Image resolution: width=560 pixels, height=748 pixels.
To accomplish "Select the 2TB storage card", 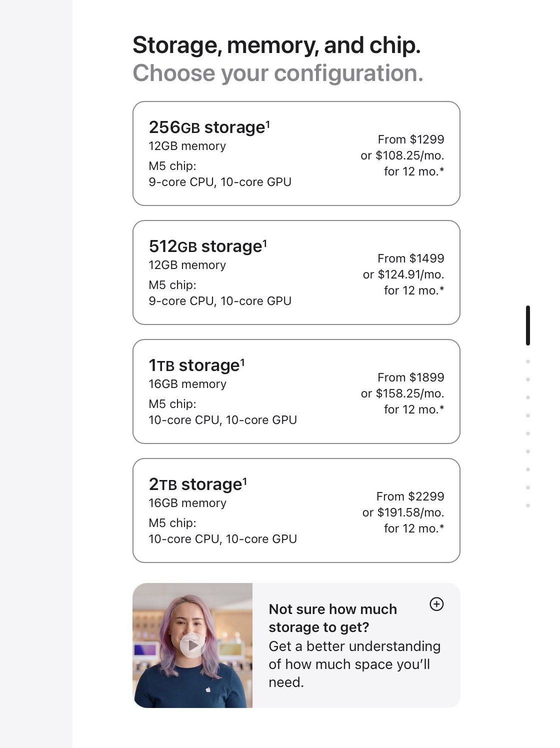I will pos(296,510).
